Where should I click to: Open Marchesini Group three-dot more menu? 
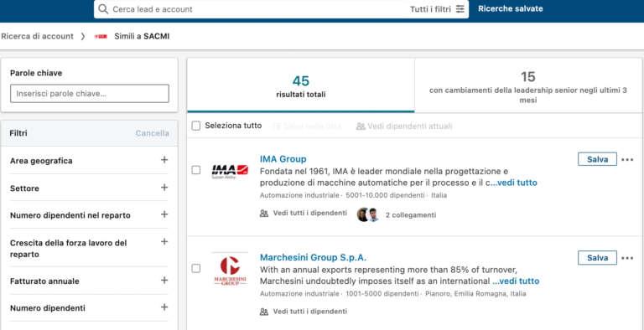coord(627,258)
